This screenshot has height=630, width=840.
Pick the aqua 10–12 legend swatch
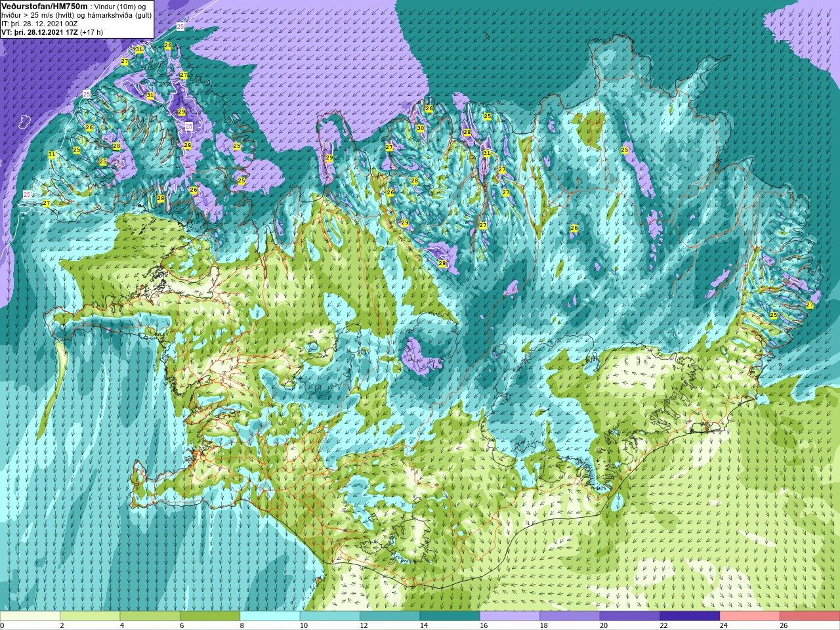point(330,616)
